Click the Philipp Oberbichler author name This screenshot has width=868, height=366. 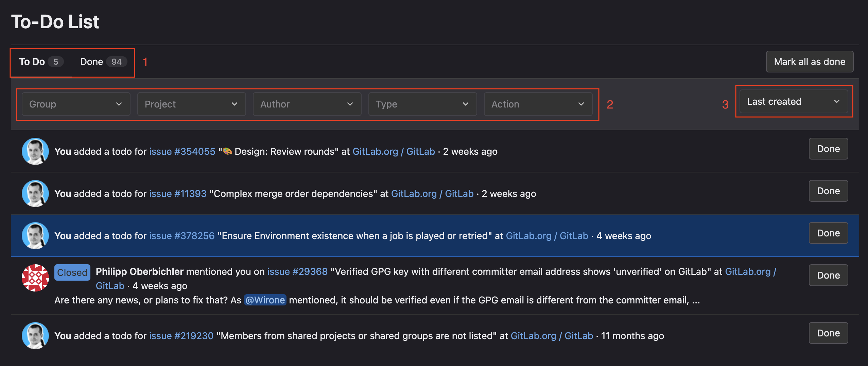pyautogui.click(x=139, y=271)
